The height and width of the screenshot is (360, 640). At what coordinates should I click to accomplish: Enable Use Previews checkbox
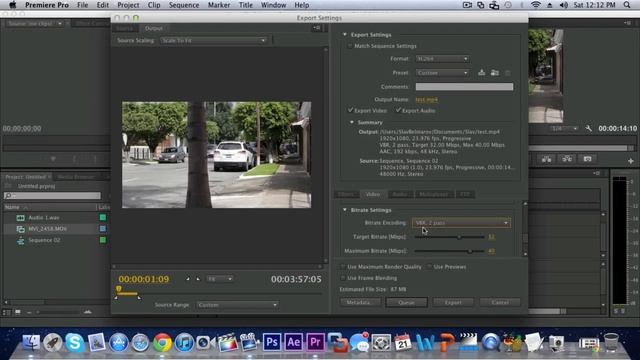(x=429, y=267)
